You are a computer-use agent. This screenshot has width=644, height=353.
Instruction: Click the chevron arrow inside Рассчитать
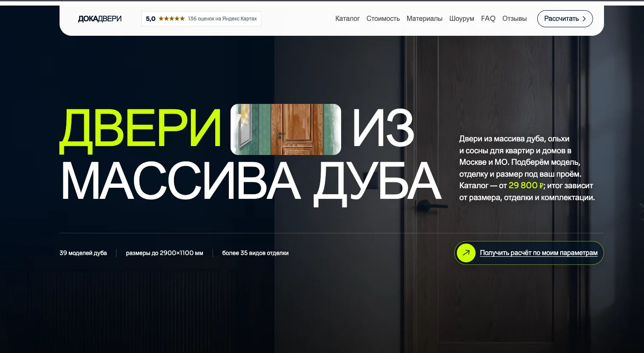pos(584,19)
